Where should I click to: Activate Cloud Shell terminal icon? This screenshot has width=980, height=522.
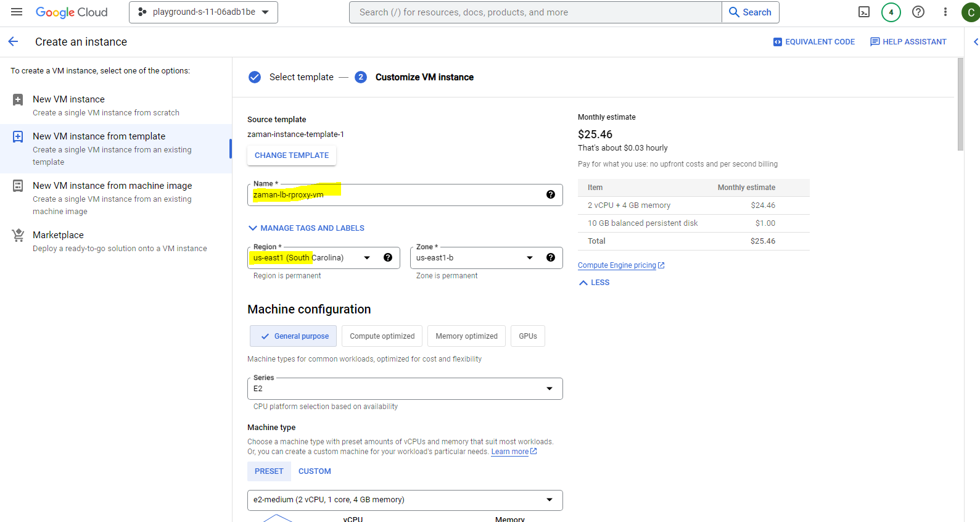pos(864,12)
